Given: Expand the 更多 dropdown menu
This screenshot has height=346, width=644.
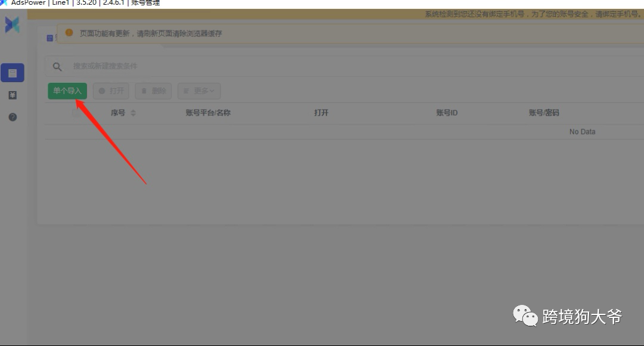Looking at the screenshot, I should (199, 91).
